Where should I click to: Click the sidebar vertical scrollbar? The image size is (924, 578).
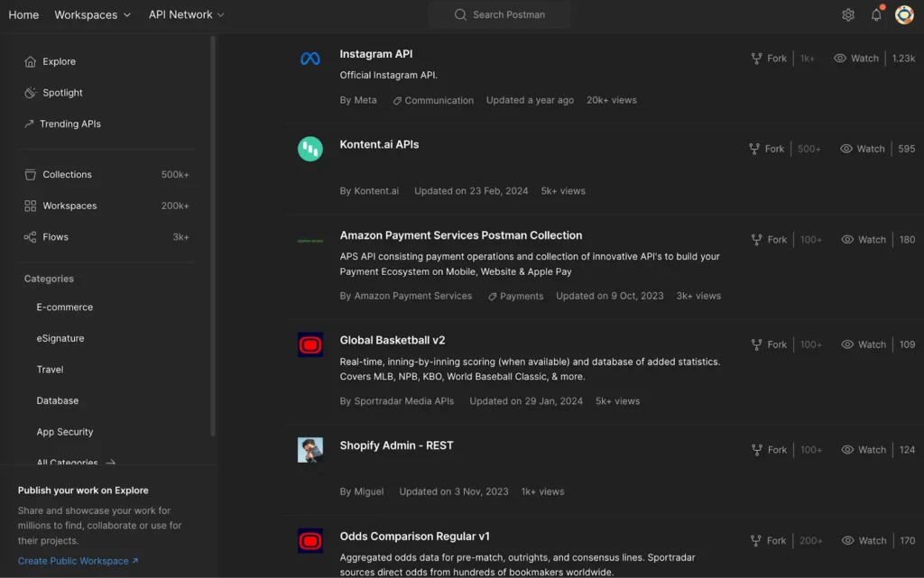coord(213,235)
